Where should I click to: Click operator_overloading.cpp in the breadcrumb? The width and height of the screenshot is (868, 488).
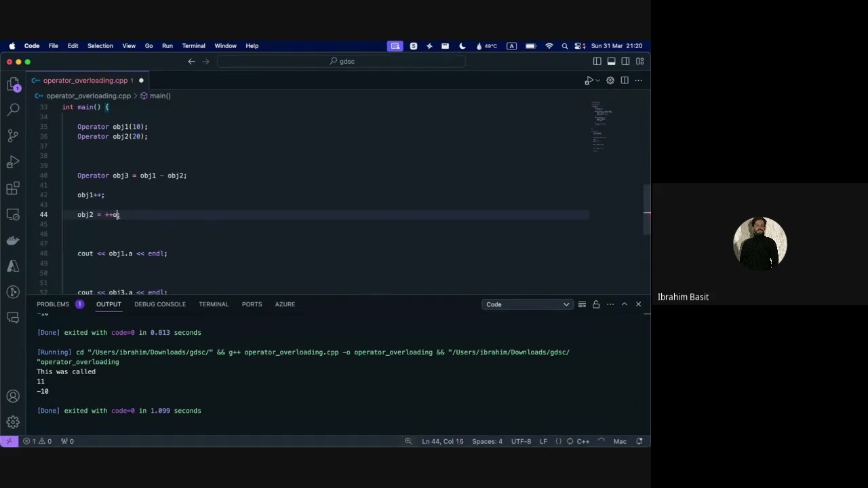point(88,96)
